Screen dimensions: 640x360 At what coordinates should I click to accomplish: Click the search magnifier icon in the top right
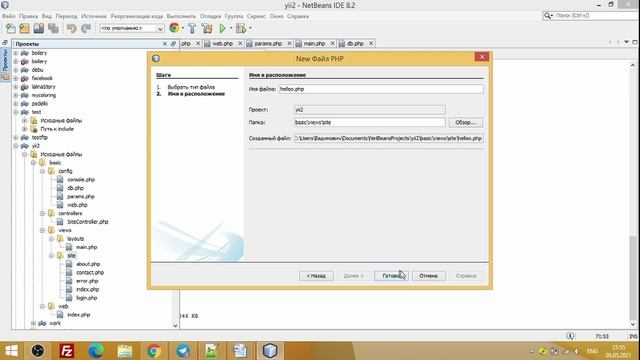coord(547,16)
